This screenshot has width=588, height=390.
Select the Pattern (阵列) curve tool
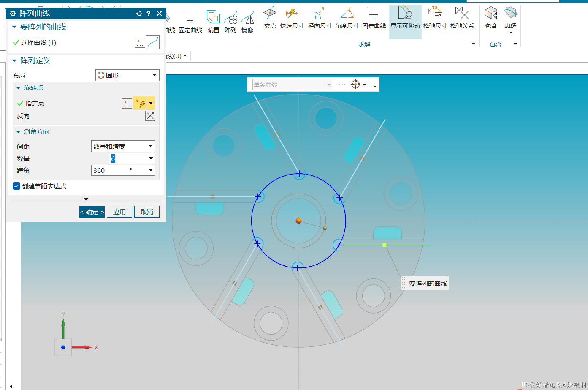click(230, 21)
